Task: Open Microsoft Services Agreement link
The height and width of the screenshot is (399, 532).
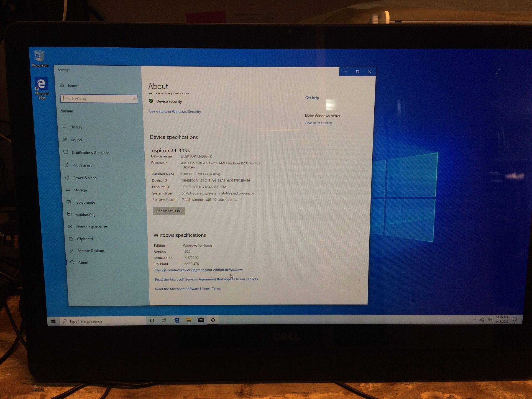Action: [206, 279]
